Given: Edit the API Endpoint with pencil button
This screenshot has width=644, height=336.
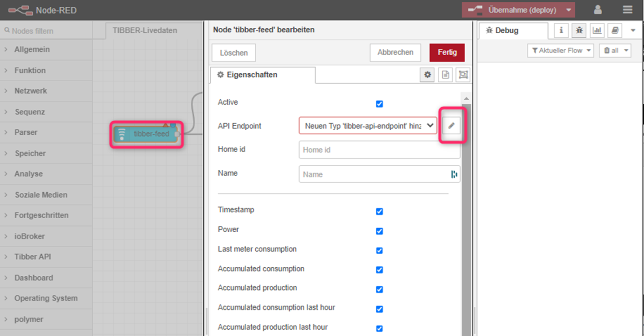Looking at the screenshot, I should pyautogui.click(x=451, y=126).
